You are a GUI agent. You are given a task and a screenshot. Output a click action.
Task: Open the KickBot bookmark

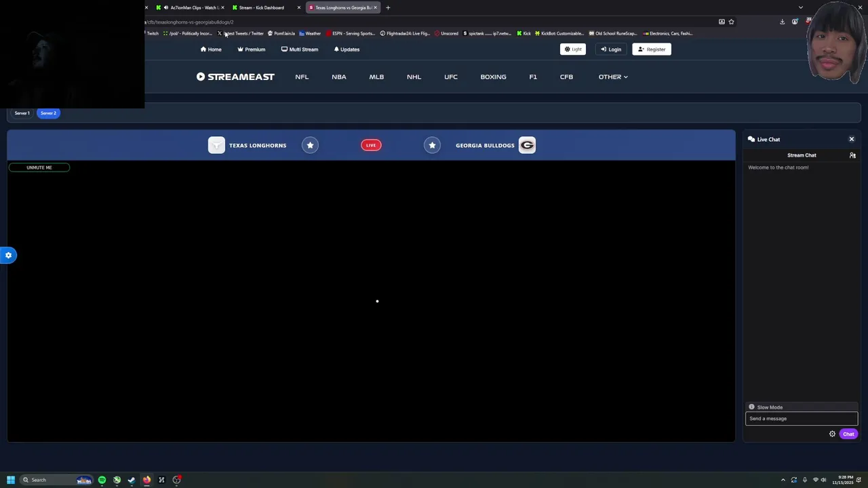click(x=559, y=33)
